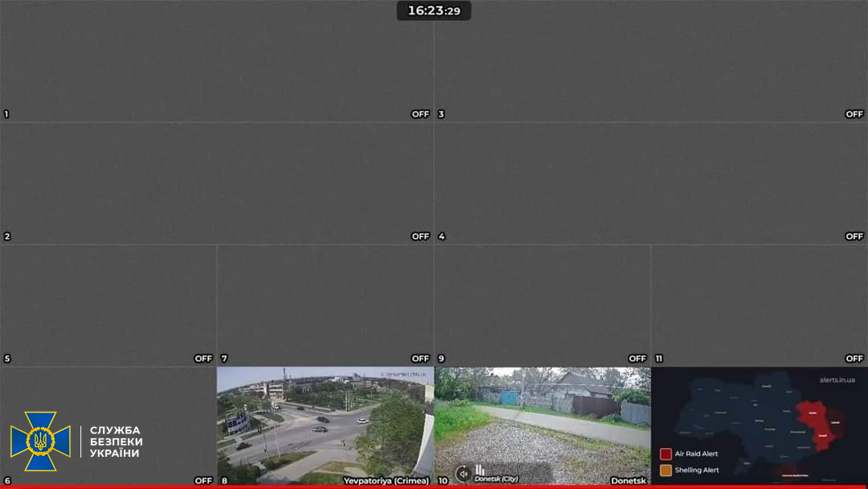Click the orange Shelling Alert swatch
Viewport: 868px width, 489px height.
665,470
